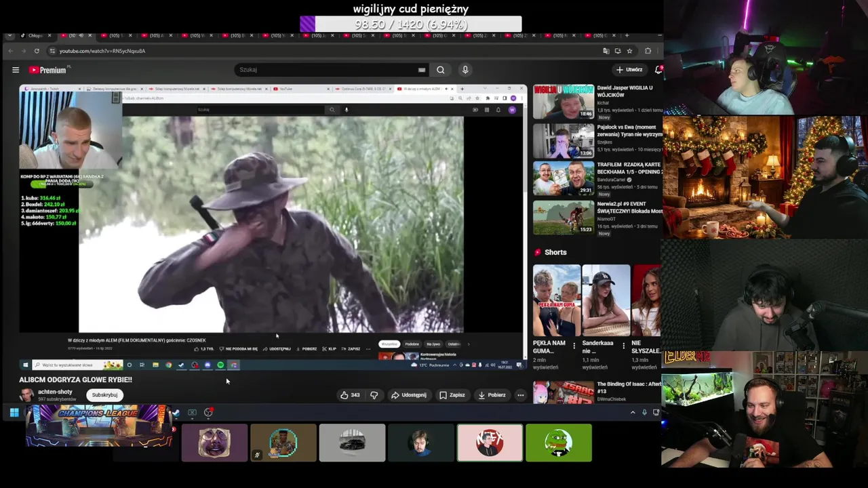Open achten-shoty channel avatar
This screenshot has height=488, width=868.
click(26, 395)
